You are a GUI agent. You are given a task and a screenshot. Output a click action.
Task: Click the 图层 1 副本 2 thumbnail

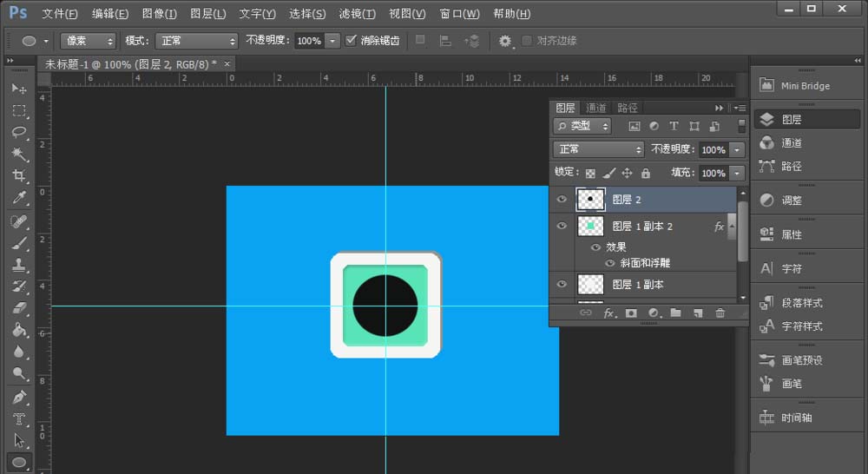point(590,227)
